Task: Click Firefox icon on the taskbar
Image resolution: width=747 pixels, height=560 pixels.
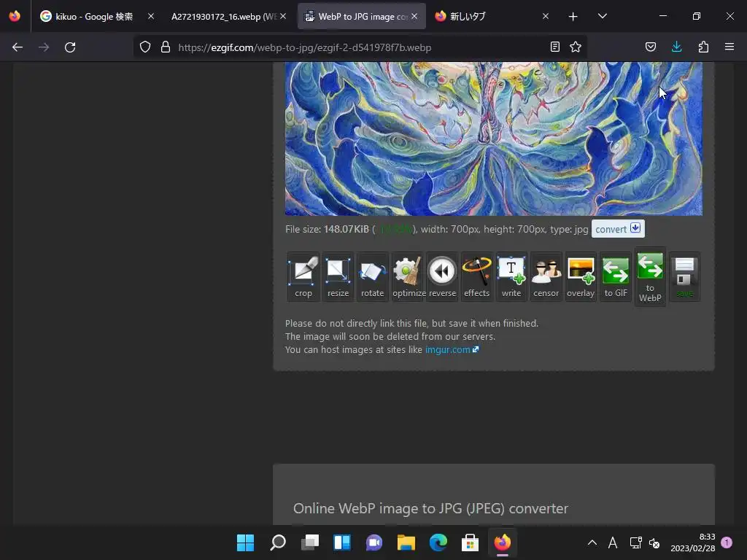Action: coord(502,542)
